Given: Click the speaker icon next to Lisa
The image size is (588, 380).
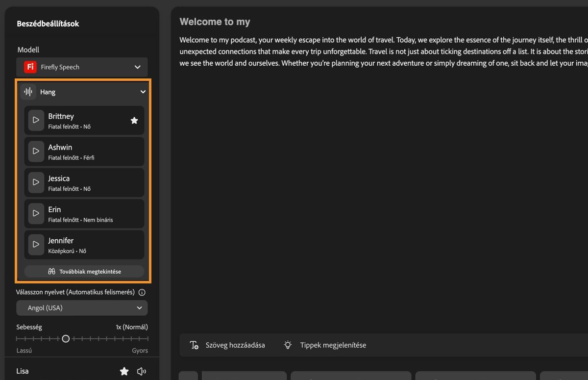Looking at the screenshot, I should pos(142,371).
